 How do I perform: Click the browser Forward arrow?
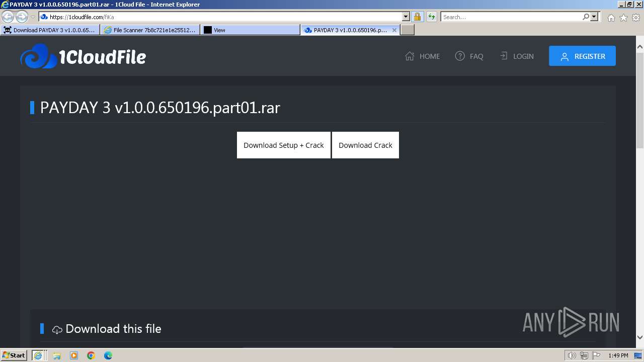pyautogui.click(x=22, y=17)
